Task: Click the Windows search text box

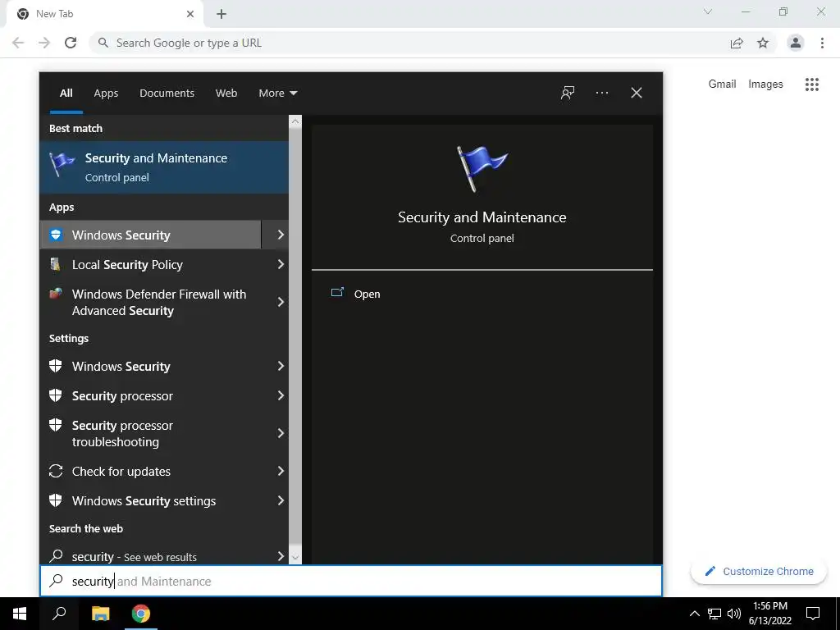Action: pos(351,581)
